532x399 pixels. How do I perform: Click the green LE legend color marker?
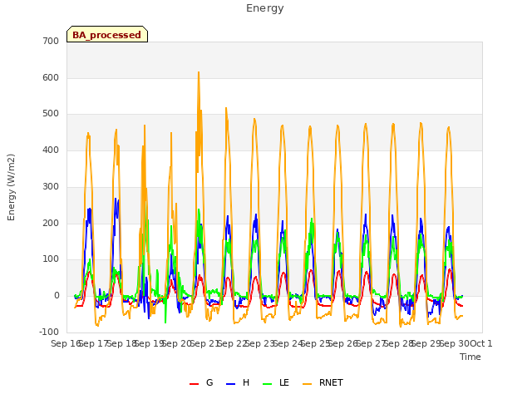click(x=268, y=384)
